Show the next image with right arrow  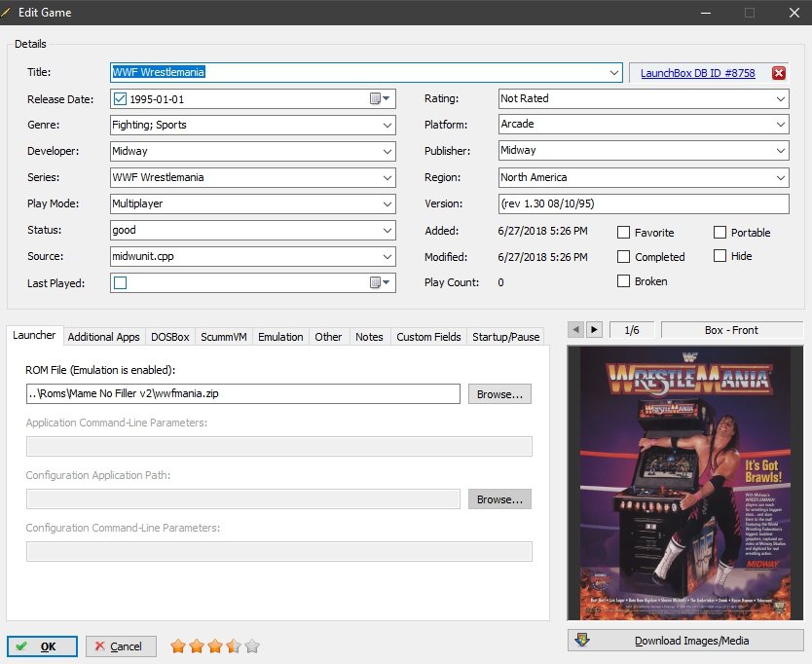coord(594,329)
